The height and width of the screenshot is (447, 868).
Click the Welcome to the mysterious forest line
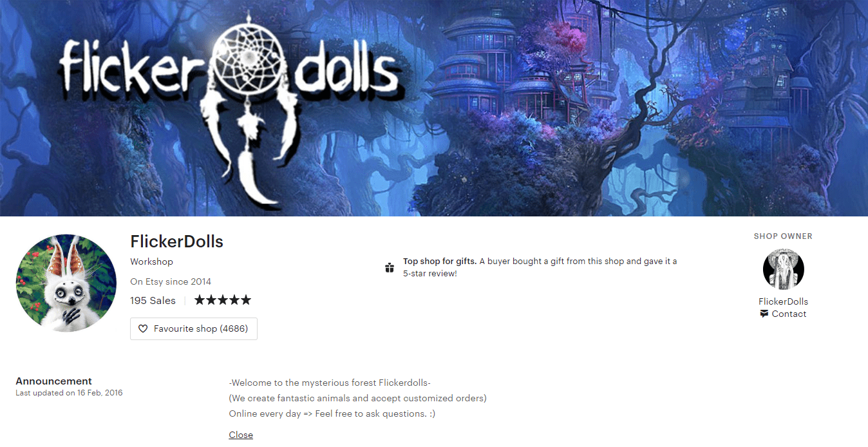coord(330,383)
